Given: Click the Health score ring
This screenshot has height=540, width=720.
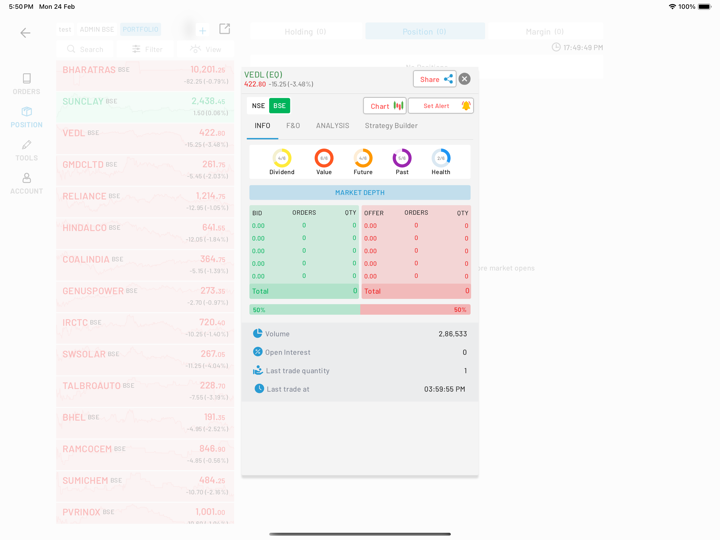Looking at the screenshot, I should [x=441, y=158].
